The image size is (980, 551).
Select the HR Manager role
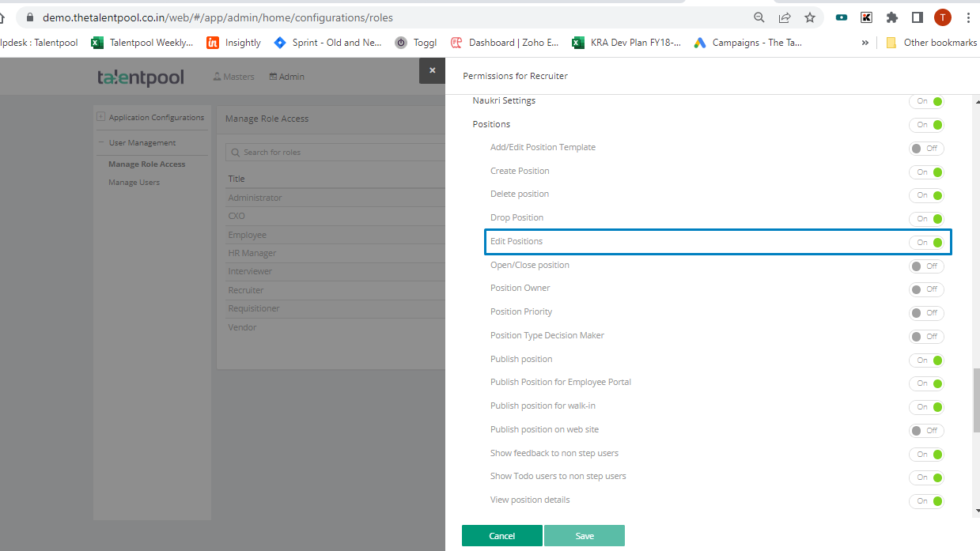point(252,253)
